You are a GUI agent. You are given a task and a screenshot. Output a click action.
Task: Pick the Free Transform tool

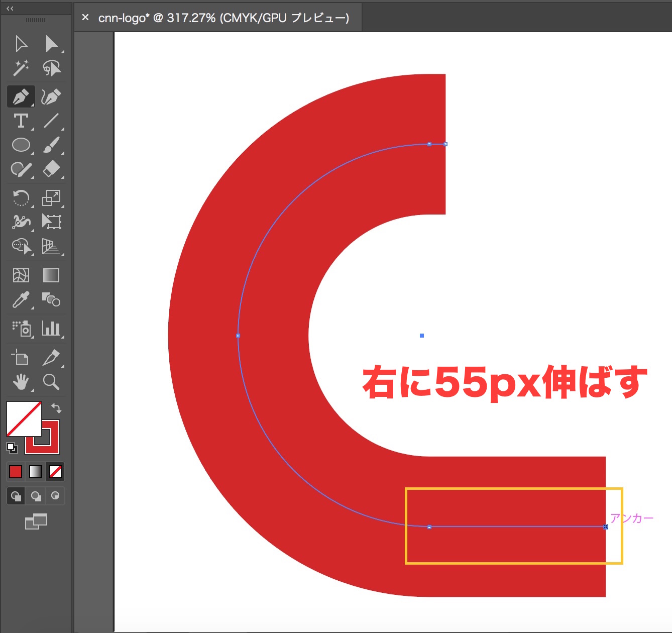click(x=51, y=222)
